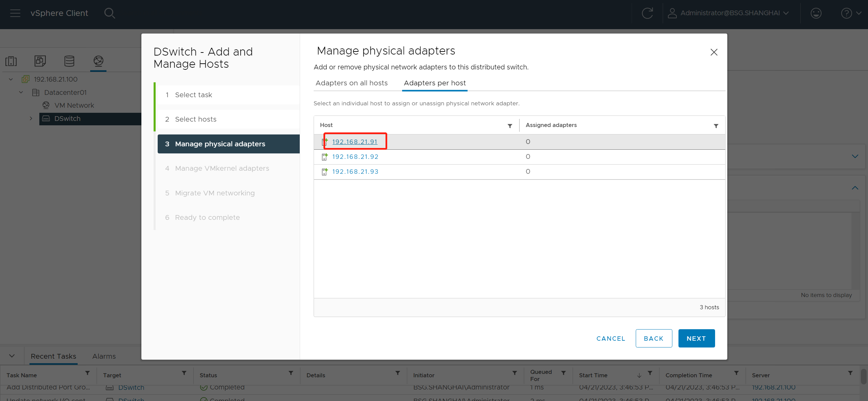The height and width of the screenshot is (401, 868).
Task: Click the notifications icon in the toolbar
Action: (816, 13)
